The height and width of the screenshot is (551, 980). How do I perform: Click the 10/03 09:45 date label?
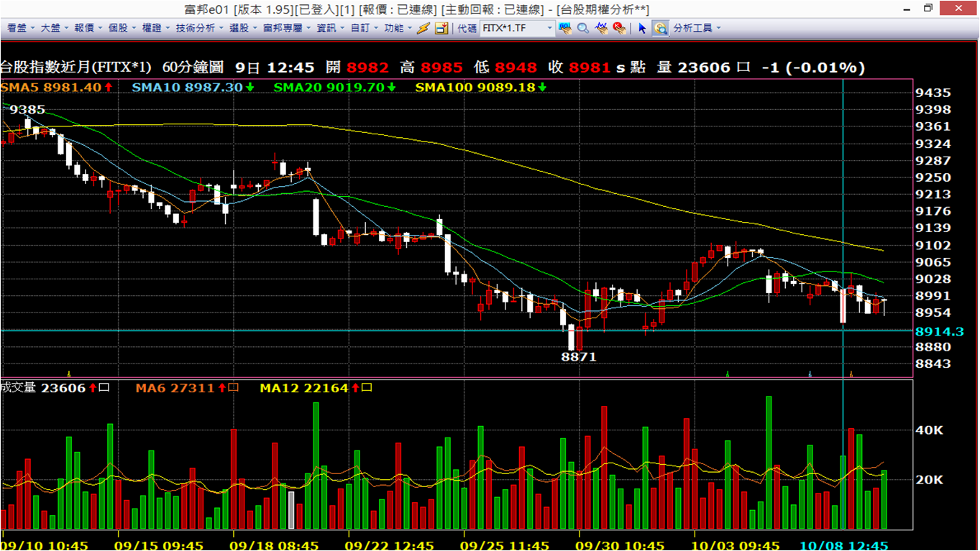(737, 545)
